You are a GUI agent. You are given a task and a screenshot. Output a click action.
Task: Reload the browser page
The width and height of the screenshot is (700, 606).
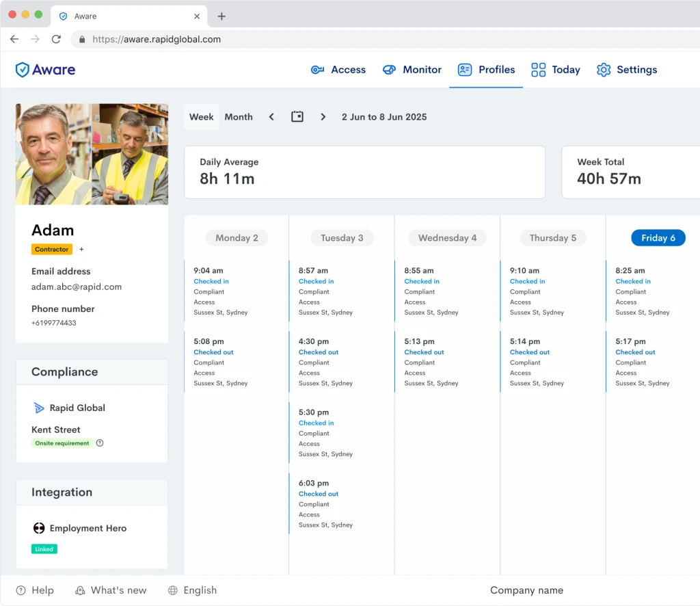pos(56,39)
